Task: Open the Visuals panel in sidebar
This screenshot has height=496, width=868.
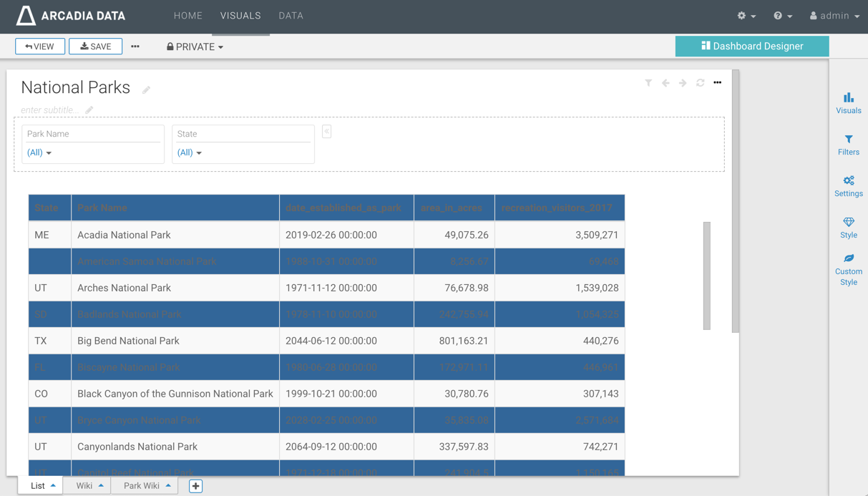Action: tap(848, 103)
